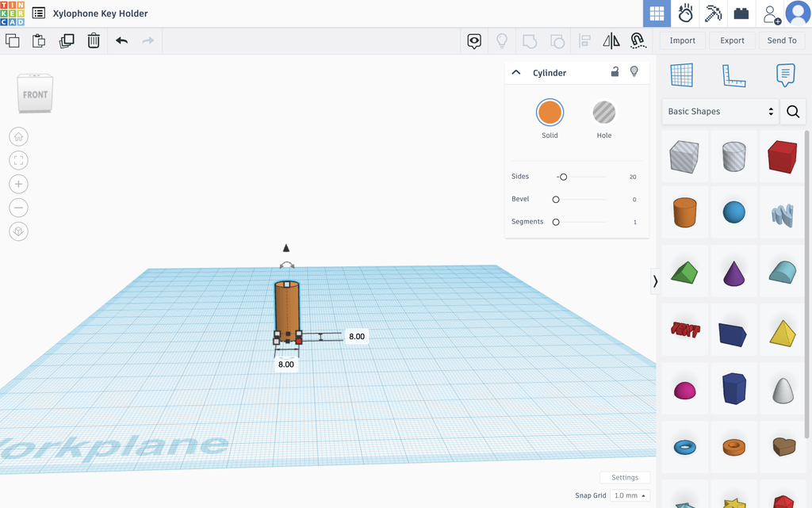Click the Import button

point(682,40)
